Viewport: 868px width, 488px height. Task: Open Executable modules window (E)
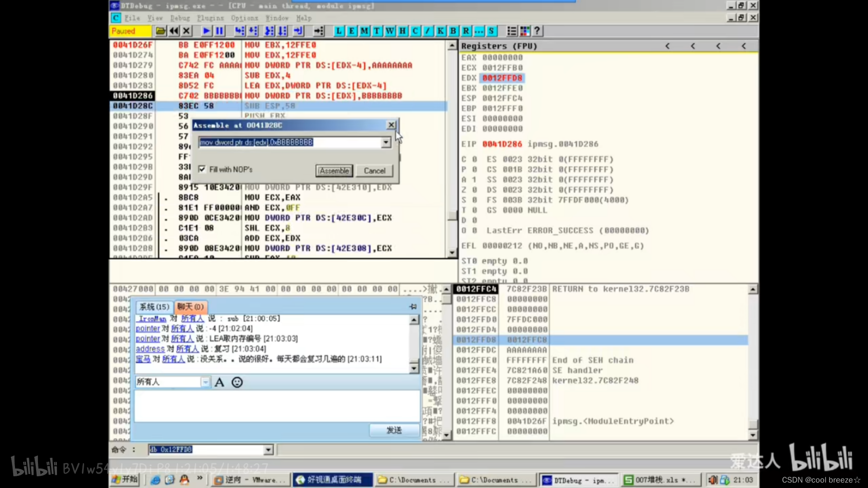[x=351, y=31]
